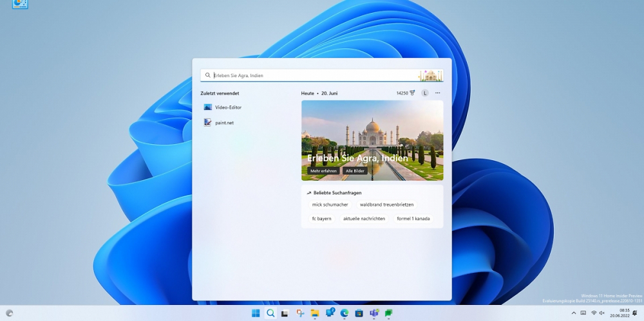Select 'aktuelle nachrichten' suggestion
Image resolution: width=644 pixels, height=321 pixels.
tap(365, 219)
